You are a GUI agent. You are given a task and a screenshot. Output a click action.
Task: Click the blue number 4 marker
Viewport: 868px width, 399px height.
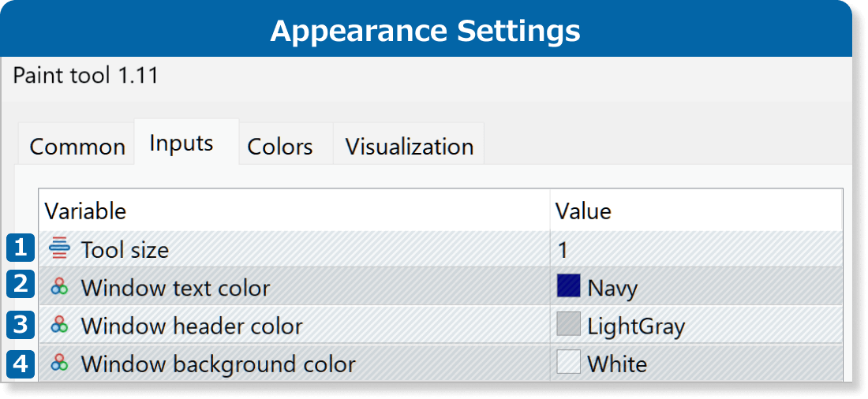[21, 363]
